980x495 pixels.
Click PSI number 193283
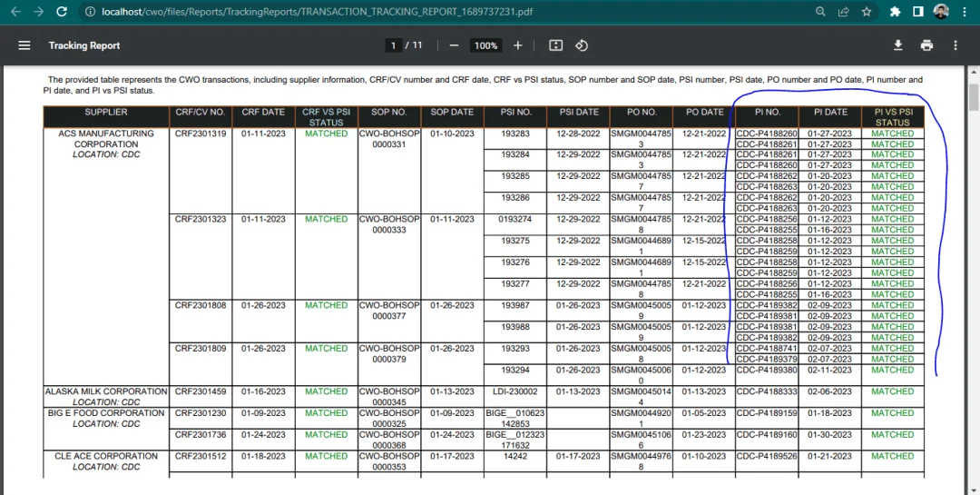coord(515,134)
